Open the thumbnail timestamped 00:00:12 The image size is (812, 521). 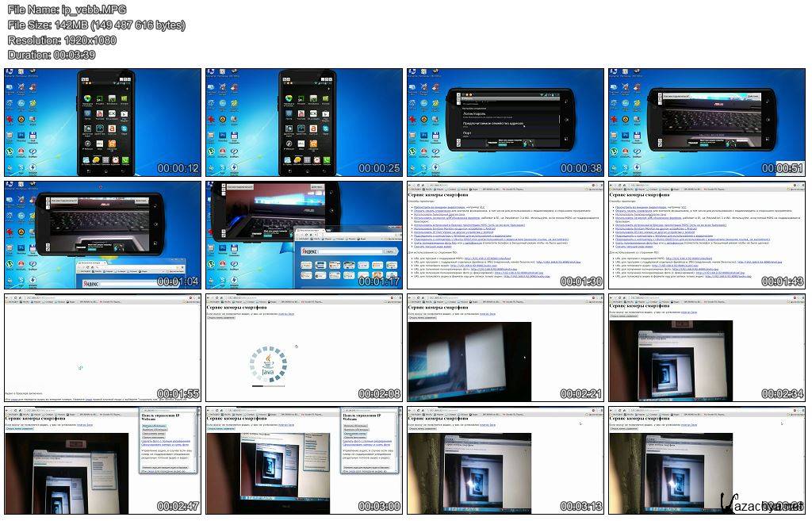tap(103, 121)
